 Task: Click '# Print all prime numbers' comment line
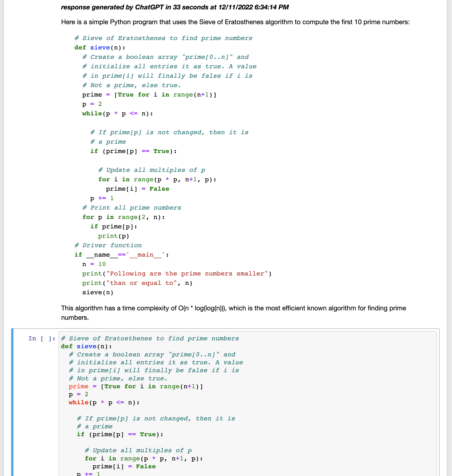(x=132, y=208)
